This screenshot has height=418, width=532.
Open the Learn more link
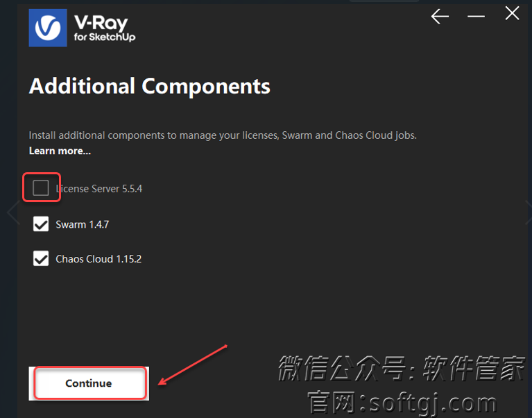click(60, 151)
